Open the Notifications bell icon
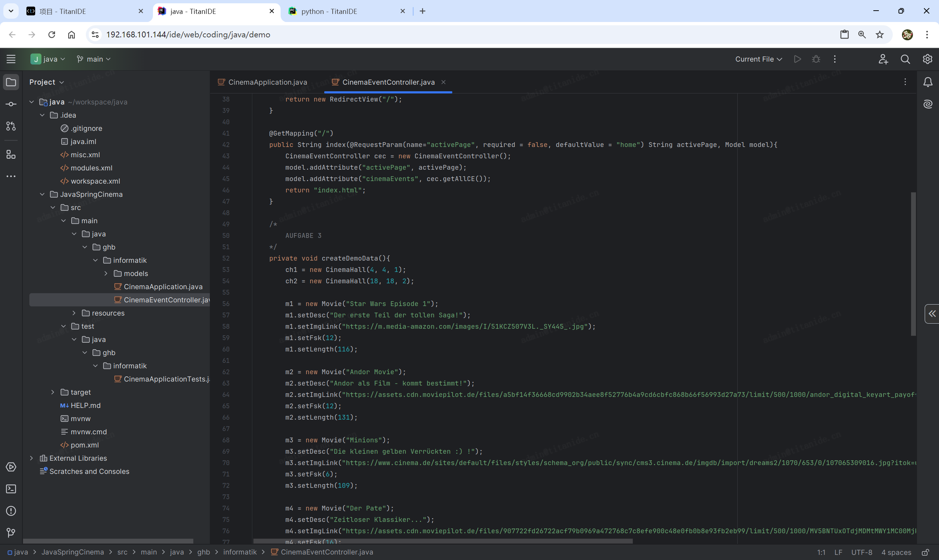Screen dimensions: 939x560 click(x=928, y=82)
